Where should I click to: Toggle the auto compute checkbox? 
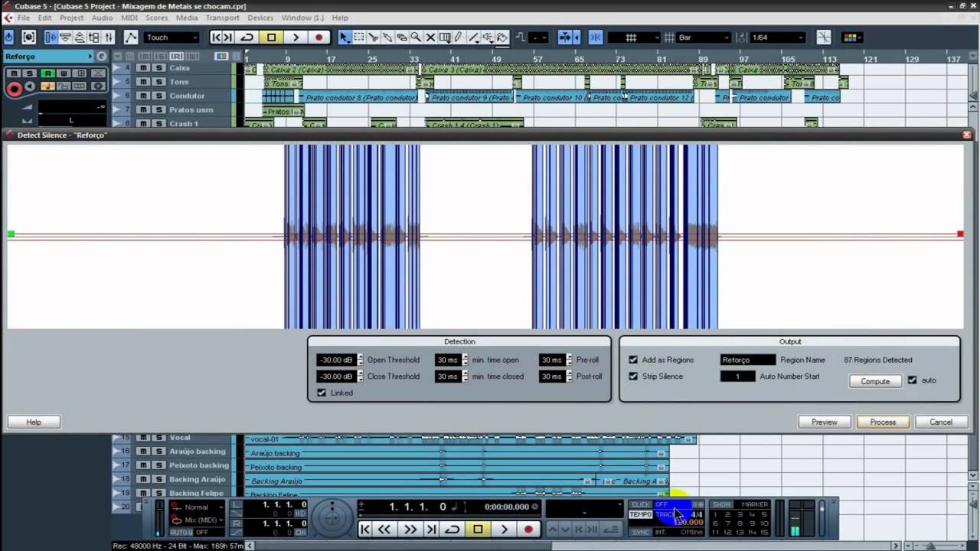pos(912,380)
